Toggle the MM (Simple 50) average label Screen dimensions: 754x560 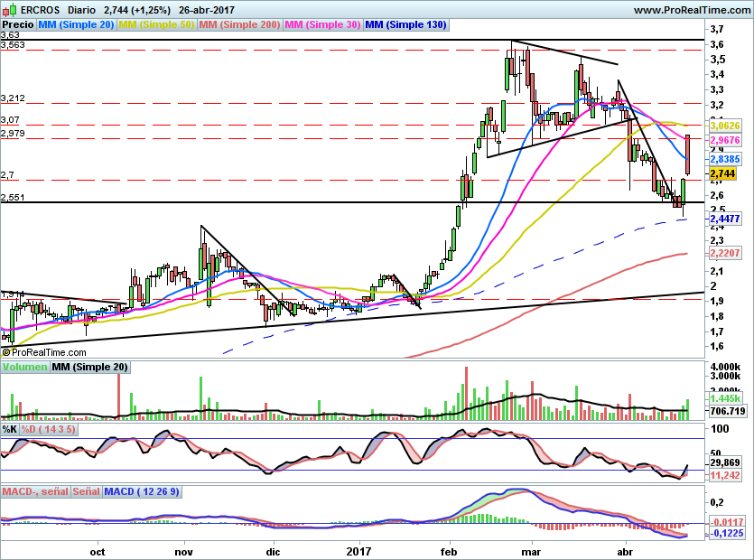pos(157,25)
